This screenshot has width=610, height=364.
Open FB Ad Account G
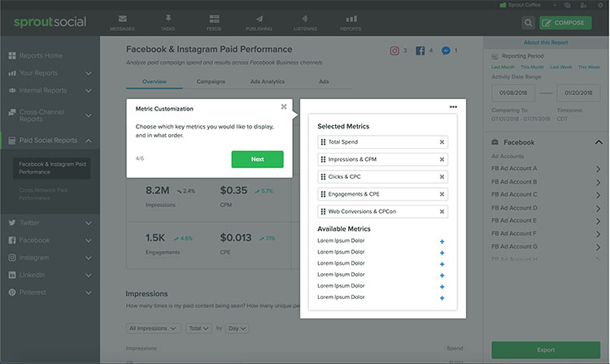click(547, 247)
